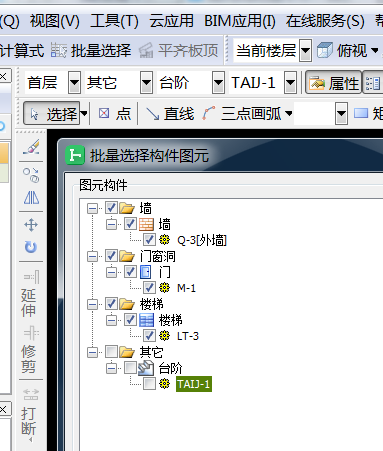The width and height of the screenshot is (383, 451).
Task: Open the TAIJ-1 component dropdown
Action: (290, 82)
